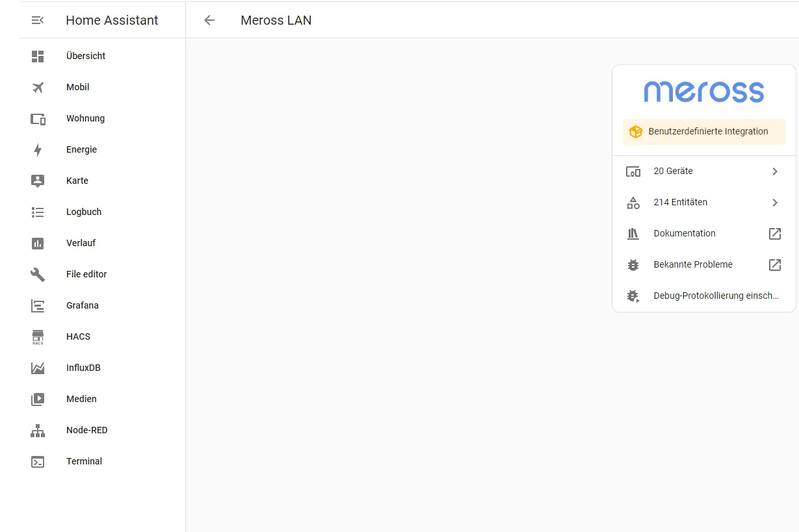Select Verlauf from the sidebar
Viewport: 799px width, 532px height.
coord(81,243)
